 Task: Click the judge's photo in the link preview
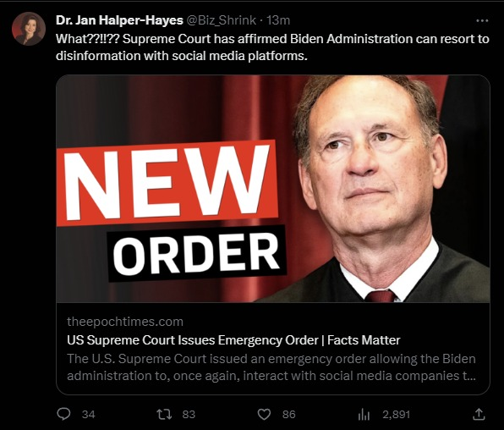pyautogui.click(x=373, y=189)
